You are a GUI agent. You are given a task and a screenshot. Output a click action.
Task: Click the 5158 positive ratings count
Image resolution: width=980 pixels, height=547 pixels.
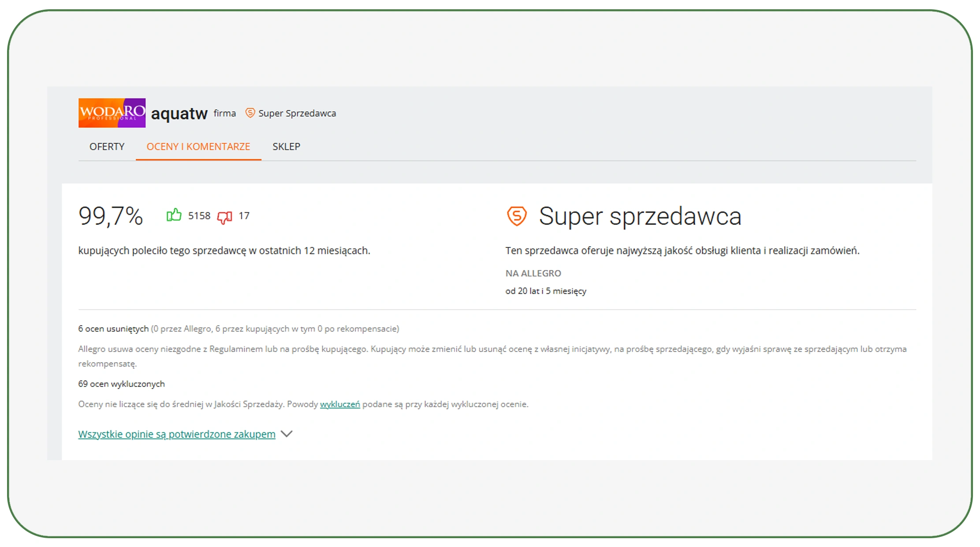click(x=199, y=216)
